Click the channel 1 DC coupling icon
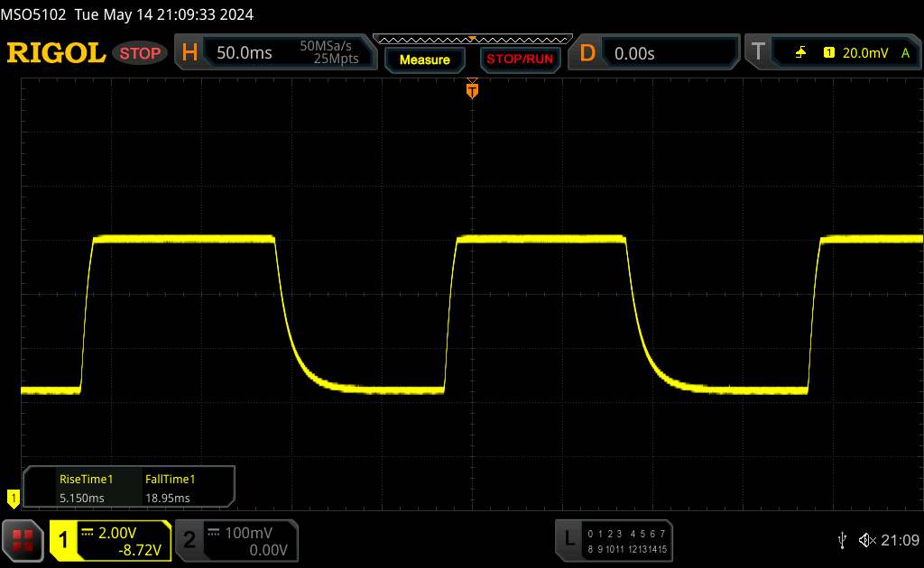 tap(88, 533)
